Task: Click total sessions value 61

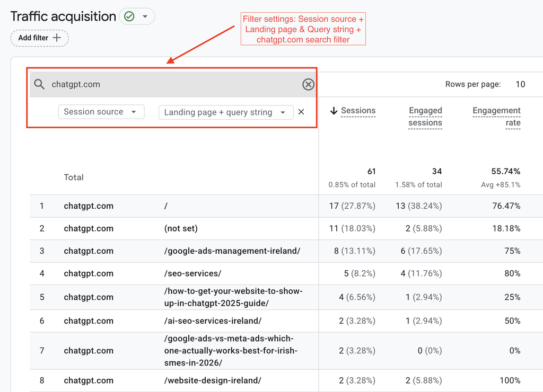Action: coord(371,172)
